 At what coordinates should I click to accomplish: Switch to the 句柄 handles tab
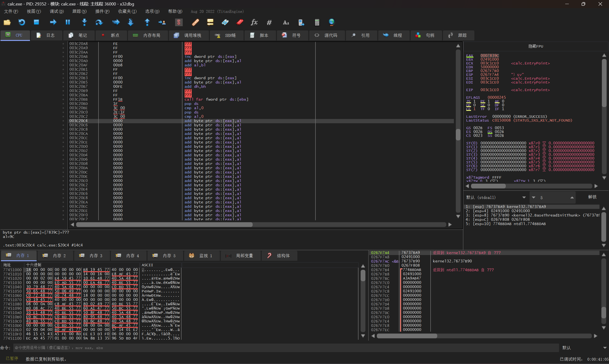point(426,35)
